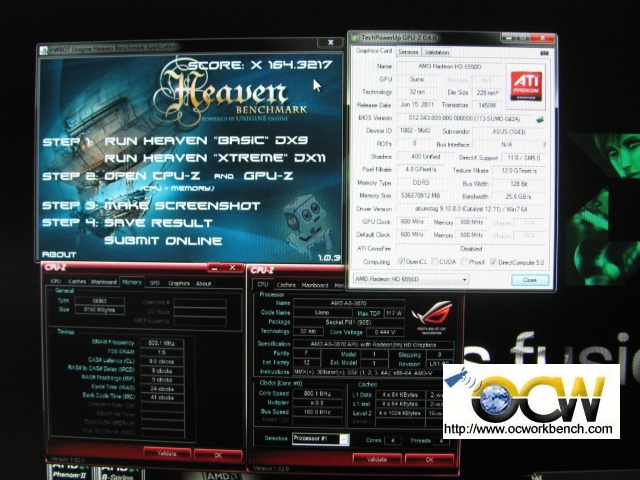This screenshot has width=640, height=480.
Task: Switch to the Validation tab in GPU-Z
Action: [x=437, y=52]
